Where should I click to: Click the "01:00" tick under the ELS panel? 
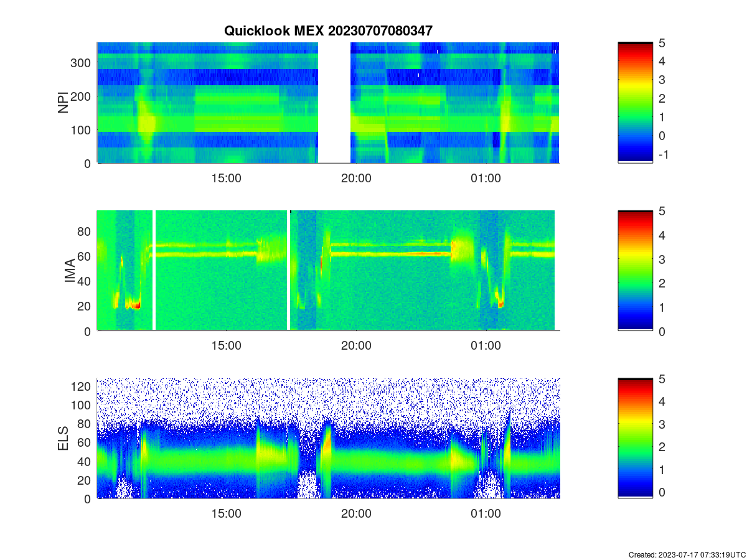(486, 514)
